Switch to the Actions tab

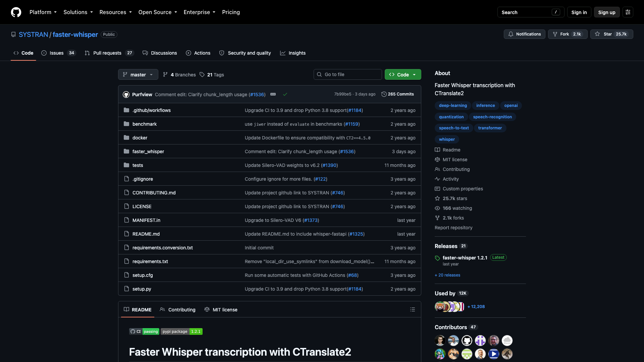coord(198,53)
